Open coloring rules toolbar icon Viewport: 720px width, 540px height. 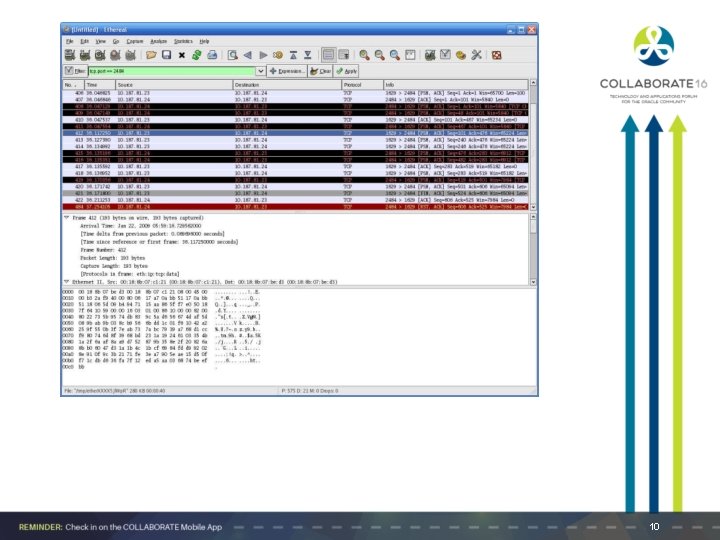[x=461, y=55]
